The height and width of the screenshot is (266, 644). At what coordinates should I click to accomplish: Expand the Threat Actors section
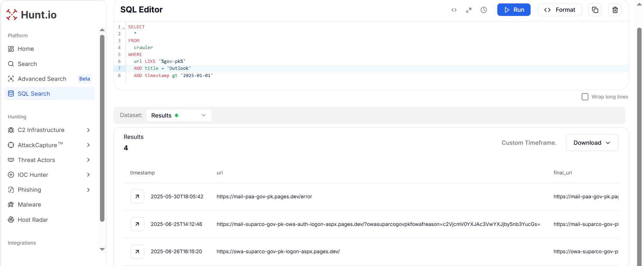[88, 160]
